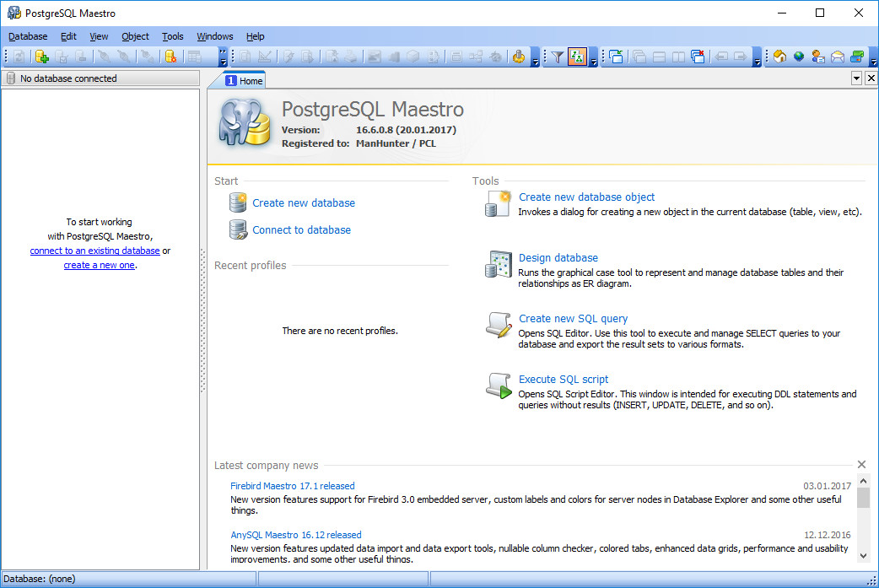Screen dimensions: 879x588
Task: Close the Latest company news section
Action: point(861,464)
